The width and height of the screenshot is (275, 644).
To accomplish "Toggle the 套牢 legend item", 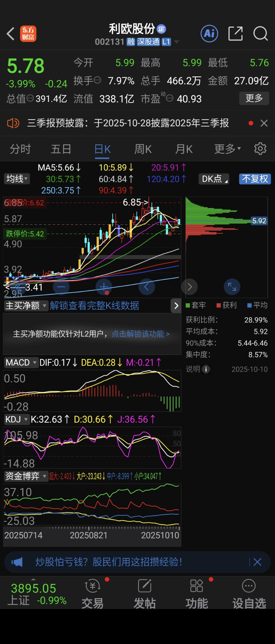I will (196, 305).
